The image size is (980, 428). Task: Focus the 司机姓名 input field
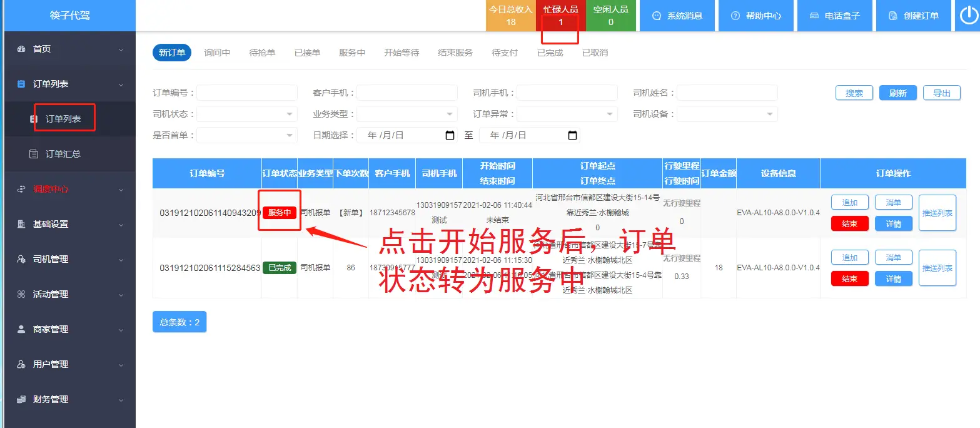[x=727, y=93]
